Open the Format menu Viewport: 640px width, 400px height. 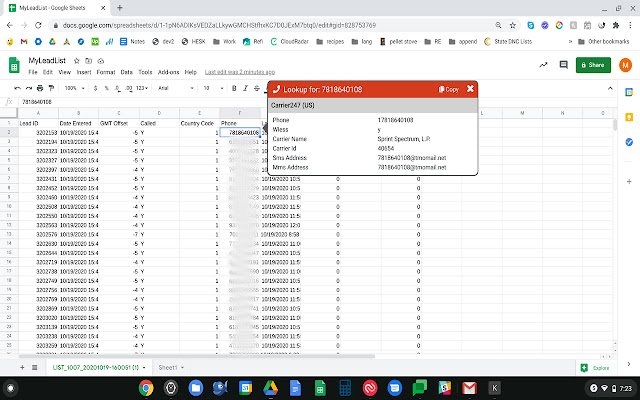click(x=105, y=73)
